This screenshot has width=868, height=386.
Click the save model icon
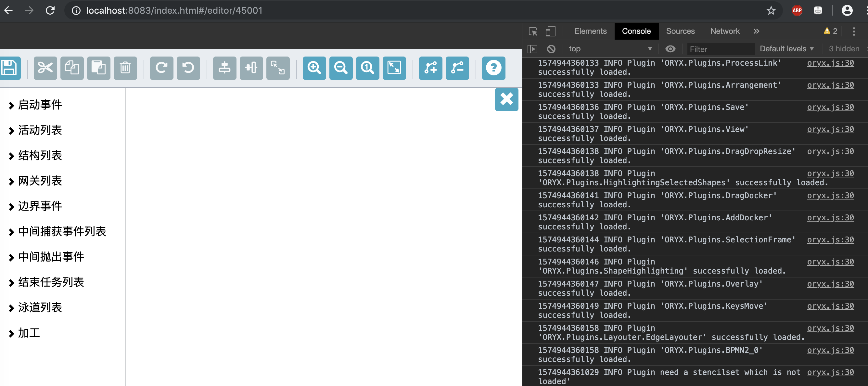(x=9, y=68)
